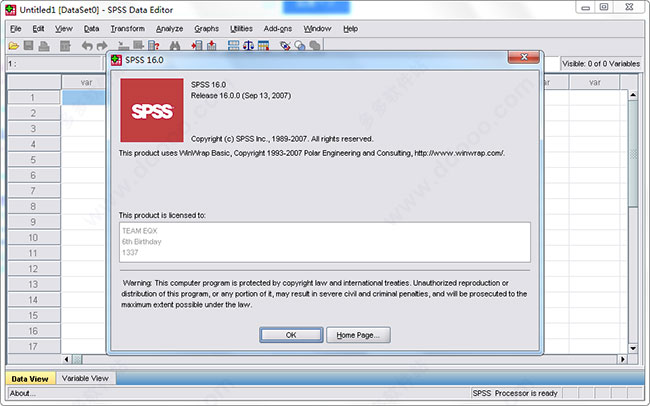Select row header 14 in the data grid
Image resolution: width=650 pixels, height=406 pixels.
click(x=33, y=300)
